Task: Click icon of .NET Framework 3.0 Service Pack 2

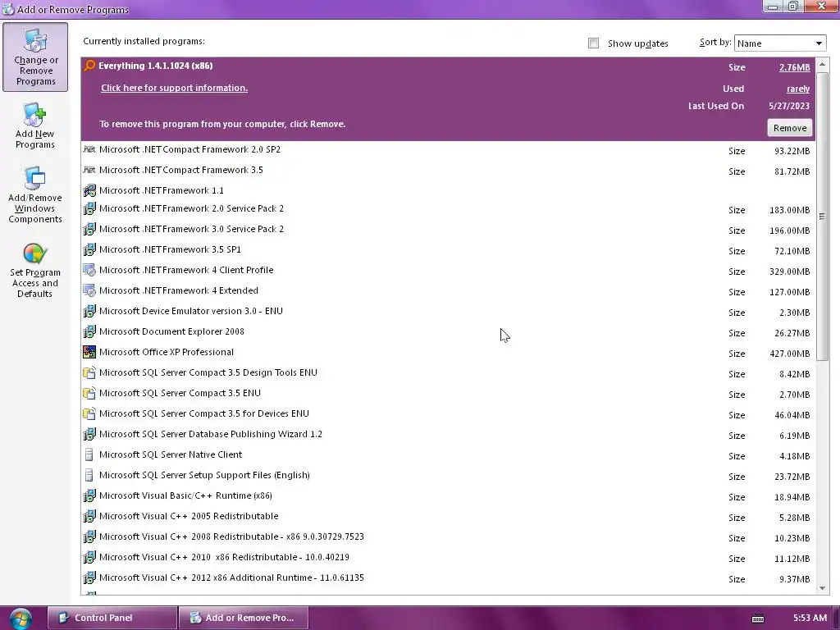Action: pyautogui.click(x=89, y=230)
